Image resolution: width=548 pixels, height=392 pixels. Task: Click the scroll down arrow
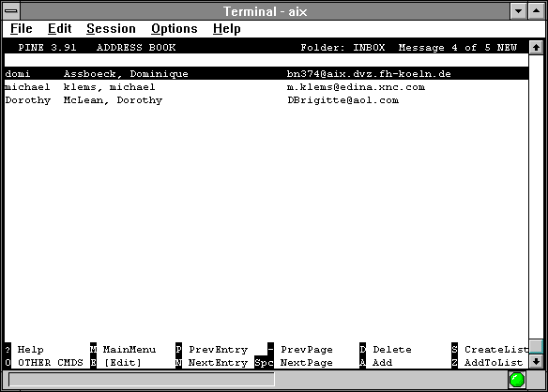[x=536, y=362]
